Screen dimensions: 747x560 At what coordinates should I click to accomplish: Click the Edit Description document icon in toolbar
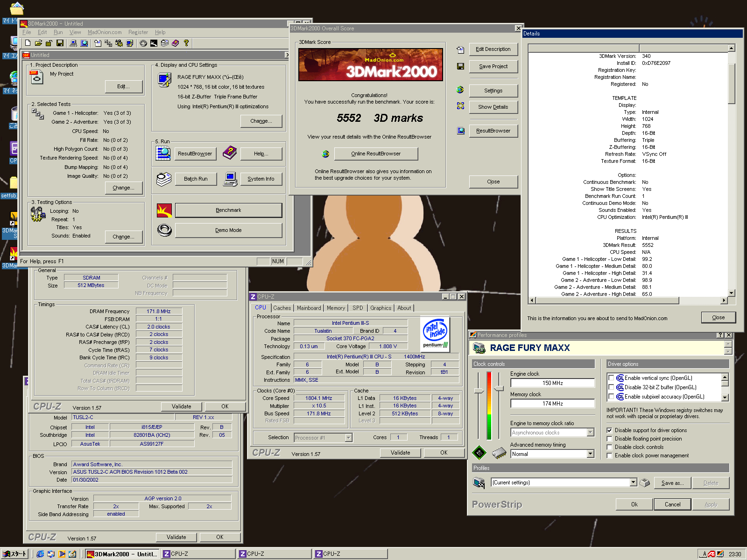click(x=98, y=43)
